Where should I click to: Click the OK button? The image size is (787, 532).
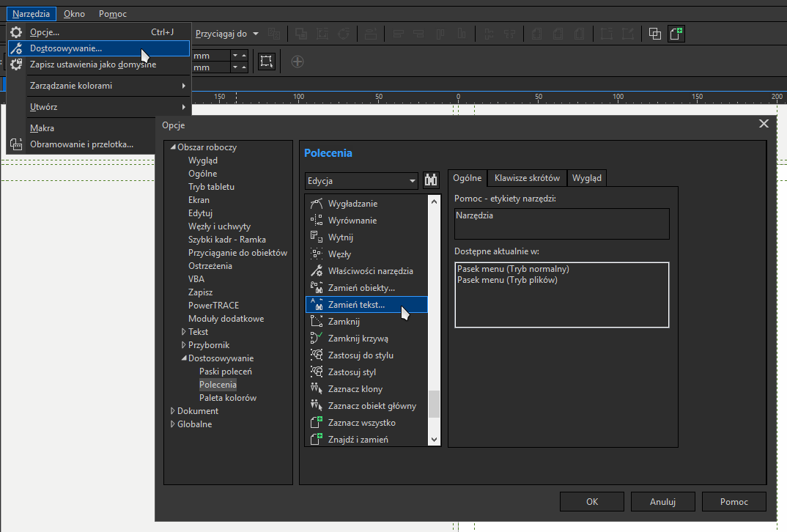point(592,501)
